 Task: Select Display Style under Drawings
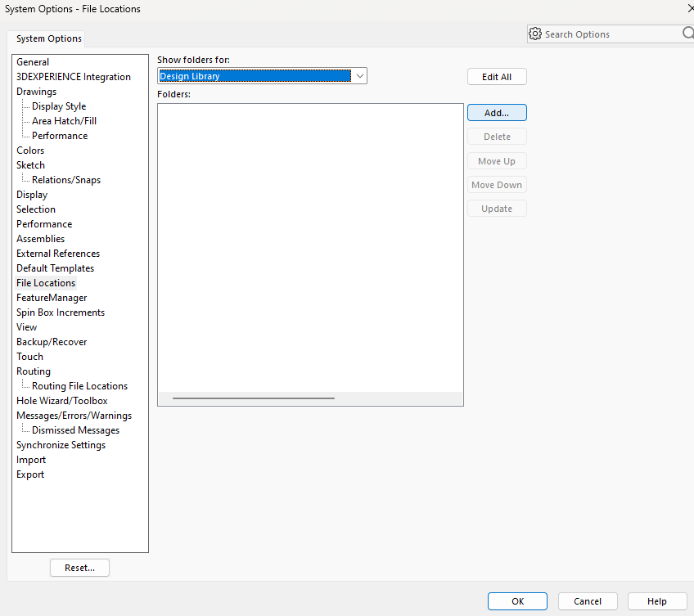pos(59,106)
